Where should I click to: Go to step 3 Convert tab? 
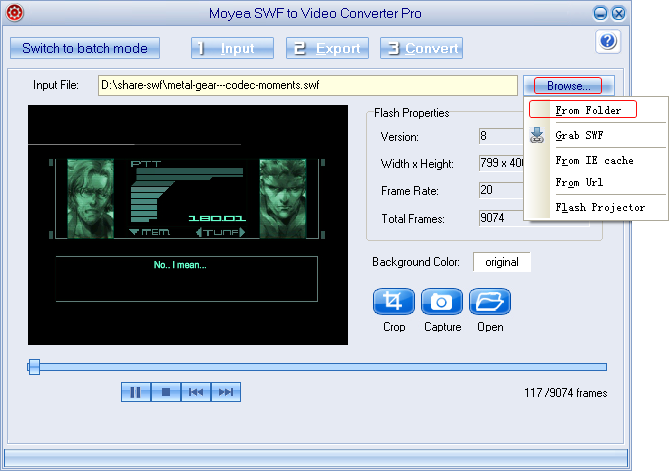coord(421,48)
